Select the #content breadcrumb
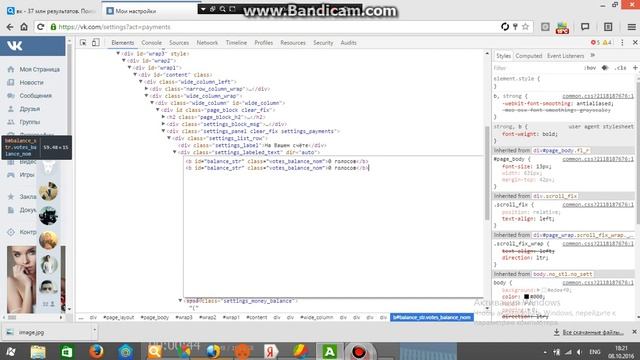 pos(256,318)
